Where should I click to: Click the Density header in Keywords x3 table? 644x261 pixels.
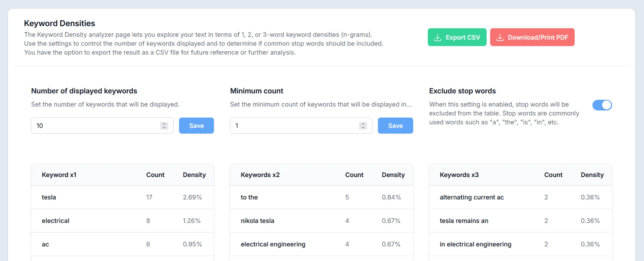592,175
